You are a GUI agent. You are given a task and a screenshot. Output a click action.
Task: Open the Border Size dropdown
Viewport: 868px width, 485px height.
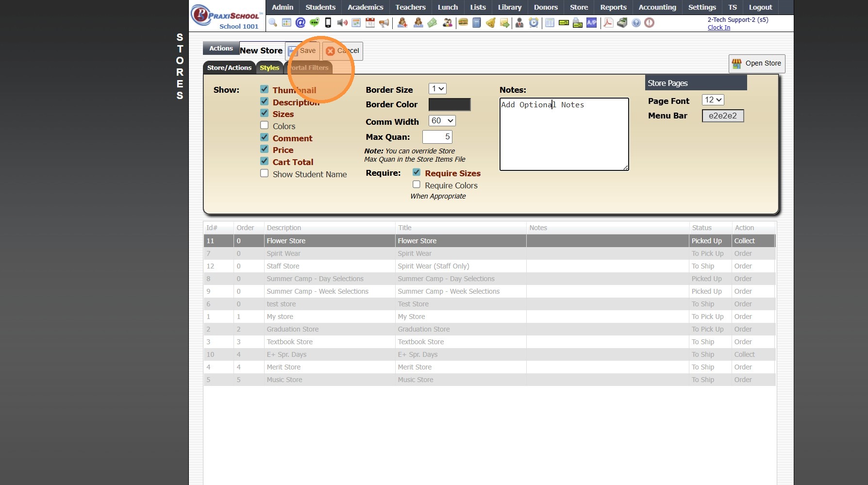(x=437, y=89)
